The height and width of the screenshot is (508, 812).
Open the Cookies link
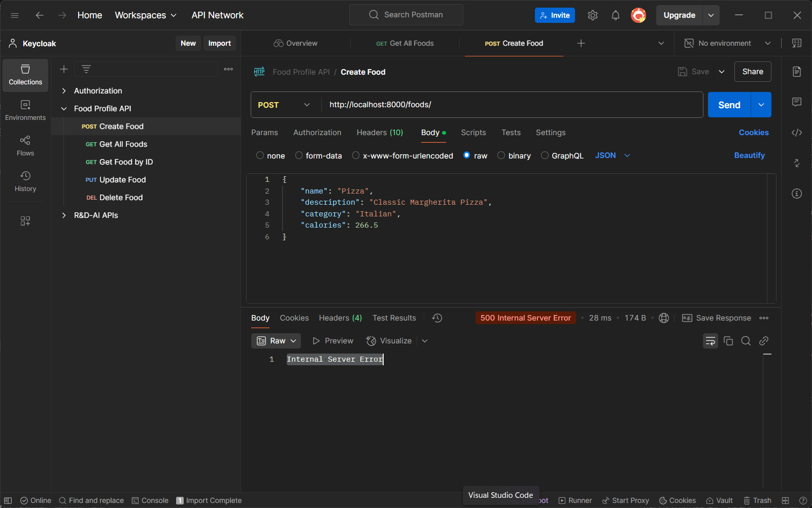(754, 133)
